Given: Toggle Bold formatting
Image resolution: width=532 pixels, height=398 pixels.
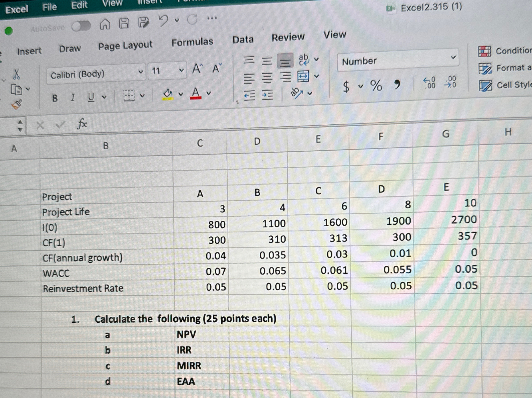Looking at the screenshot, I should click(x=55, y=98).
